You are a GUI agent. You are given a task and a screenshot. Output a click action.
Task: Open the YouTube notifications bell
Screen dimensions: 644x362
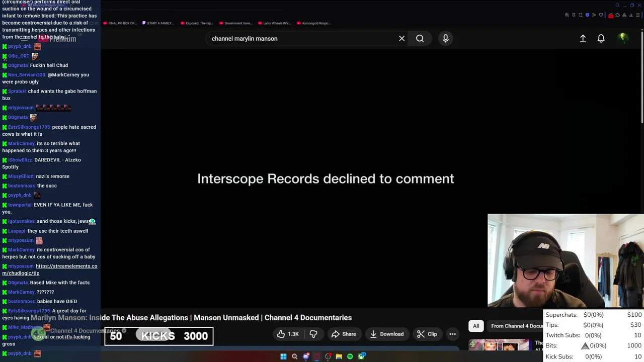tap(601, 38)
